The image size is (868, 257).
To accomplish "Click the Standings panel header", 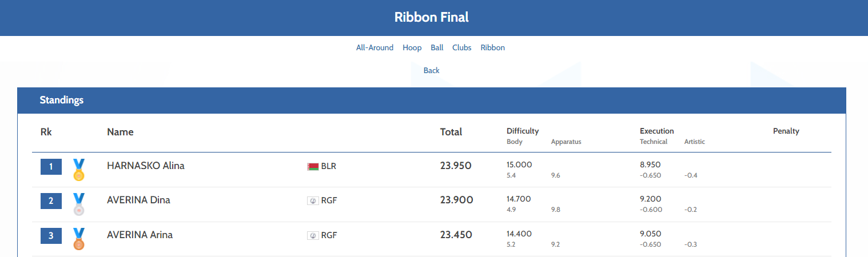I will coord(62,101).
